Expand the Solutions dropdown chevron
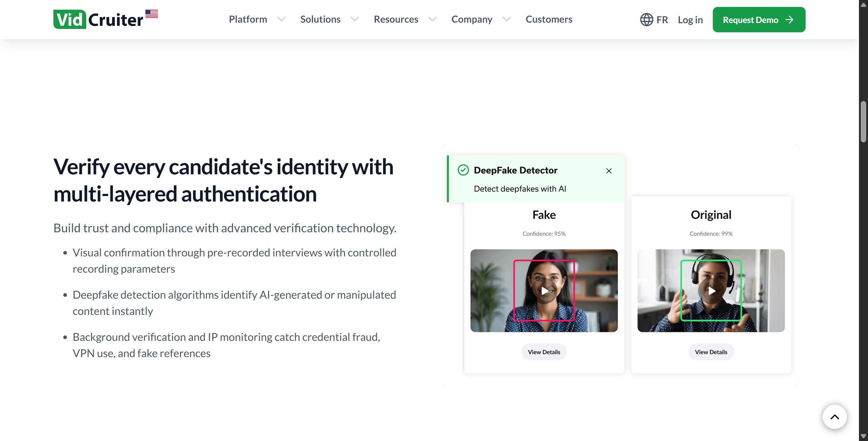The image size is (868, 441). (x=354, y=19)
